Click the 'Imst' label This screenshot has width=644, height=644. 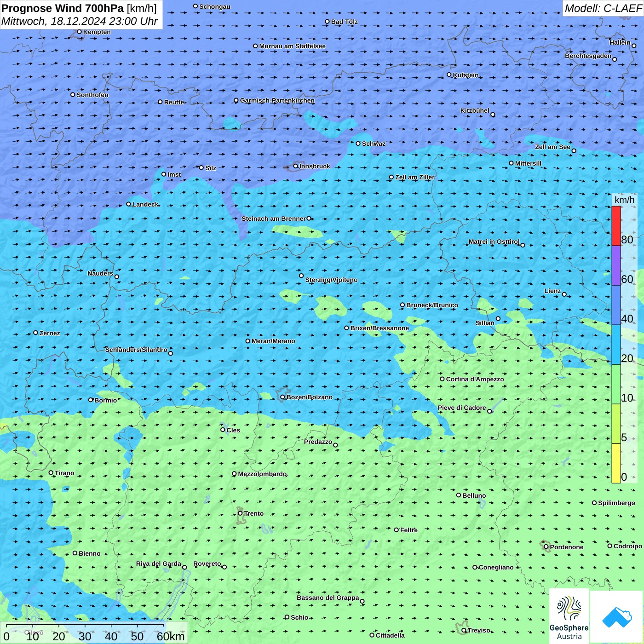174,174
